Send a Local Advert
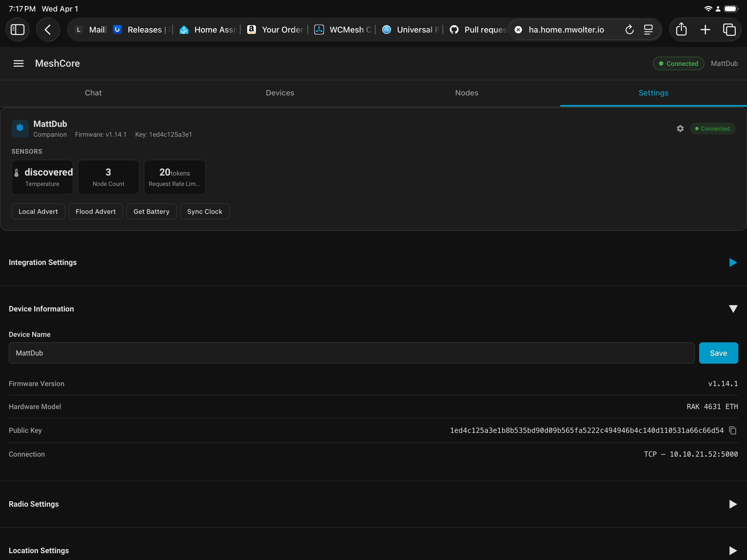The height and width of the screenshot is (560, 747). coord(38,211)
